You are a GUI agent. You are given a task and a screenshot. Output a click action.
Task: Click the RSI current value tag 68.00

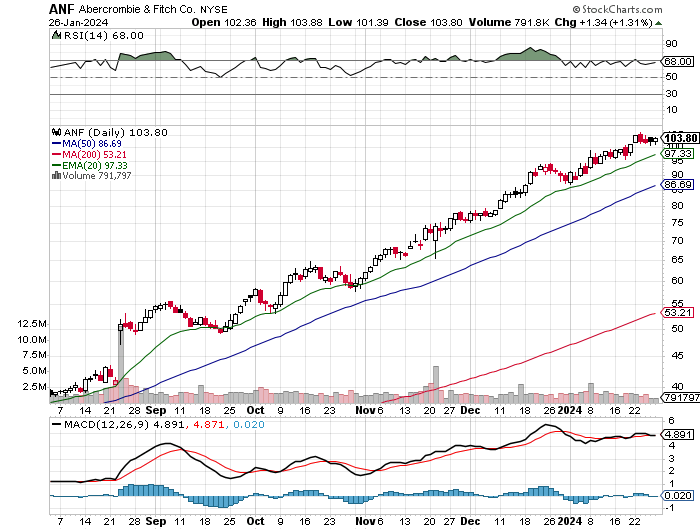pos(678,61)
